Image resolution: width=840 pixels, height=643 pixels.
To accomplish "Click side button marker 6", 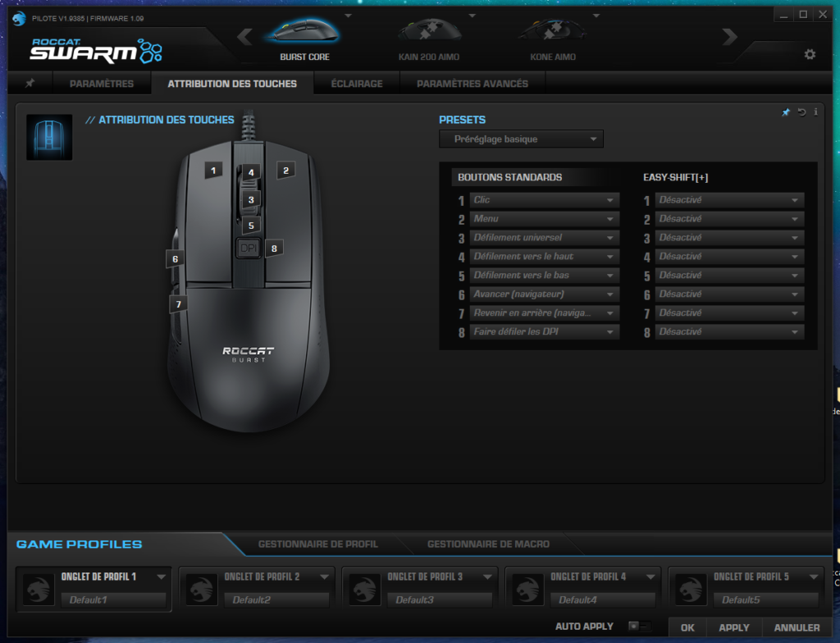I will pos(175,259).
